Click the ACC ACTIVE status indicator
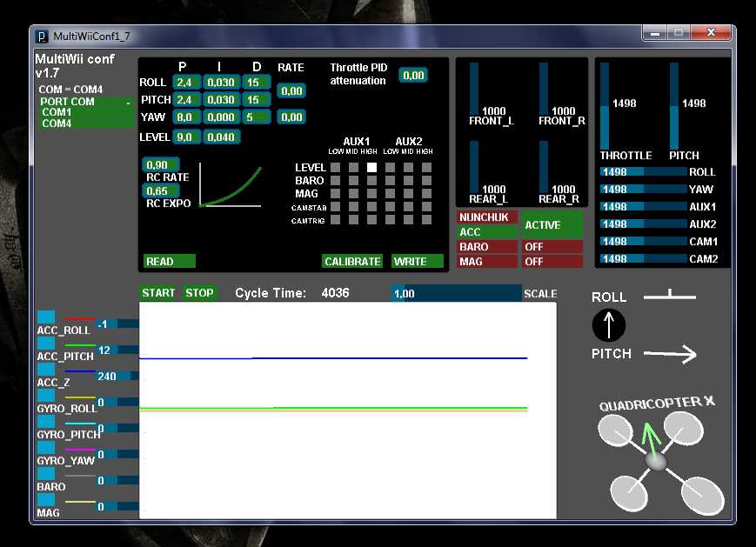 pos(552,224)
